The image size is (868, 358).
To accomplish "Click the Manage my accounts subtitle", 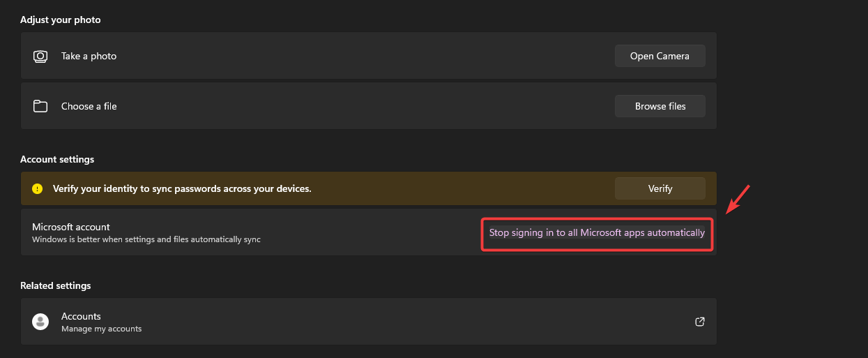I will [x=101, y=329].
